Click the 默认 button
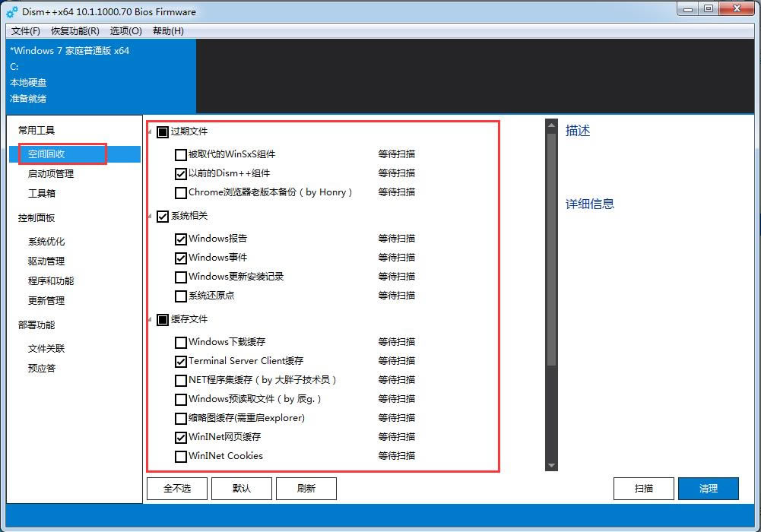761x532 pixels. (242, 489)
